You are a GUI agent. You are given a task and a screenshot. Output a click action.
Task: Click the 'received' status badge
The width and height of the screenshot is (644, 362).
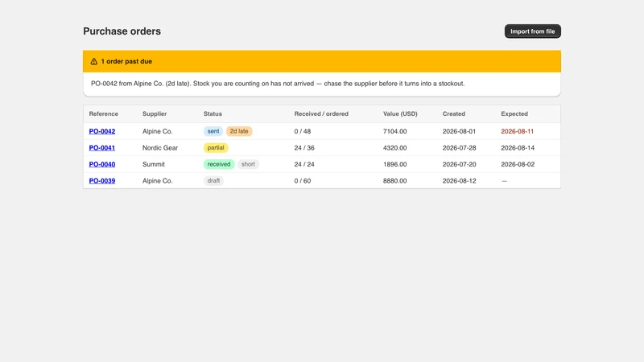click(x=219, y=164)
